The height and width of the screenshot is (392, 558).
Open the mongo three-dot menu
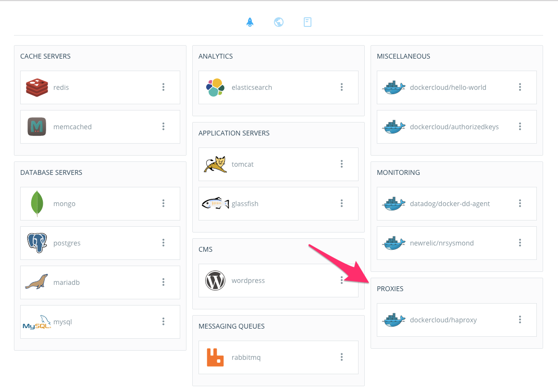163,203
